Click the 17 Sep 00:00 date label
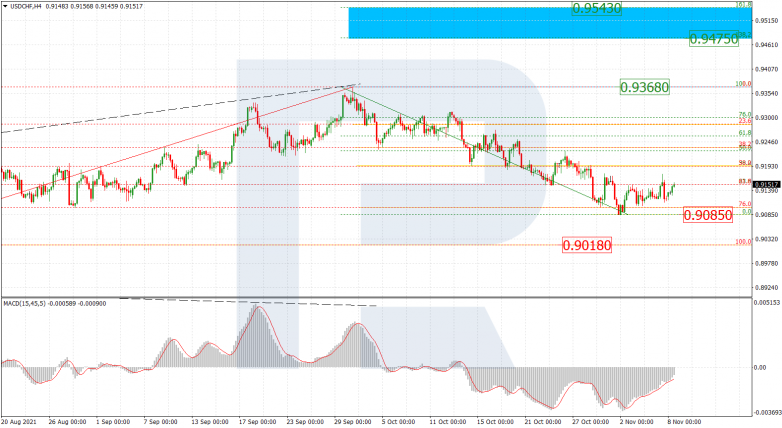 tap(257, 422)
